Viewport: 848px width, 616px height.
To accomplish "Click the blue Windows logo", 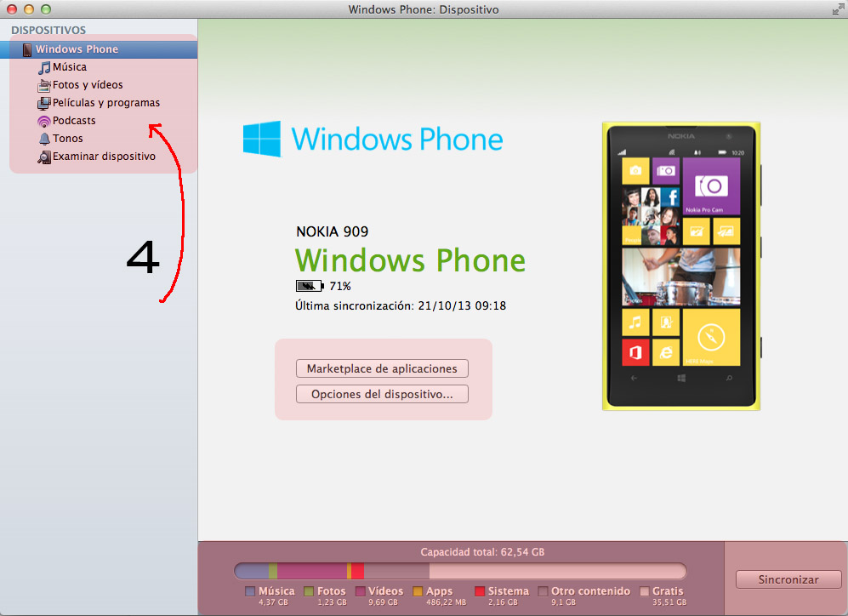I will pyautogui.click(x=262, y=139).
